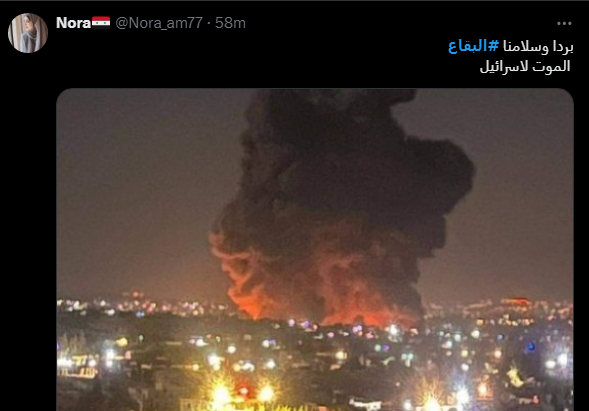
Task: Click the tweet line الموت لاسرائيل
Action: click(x=525, y=66)
